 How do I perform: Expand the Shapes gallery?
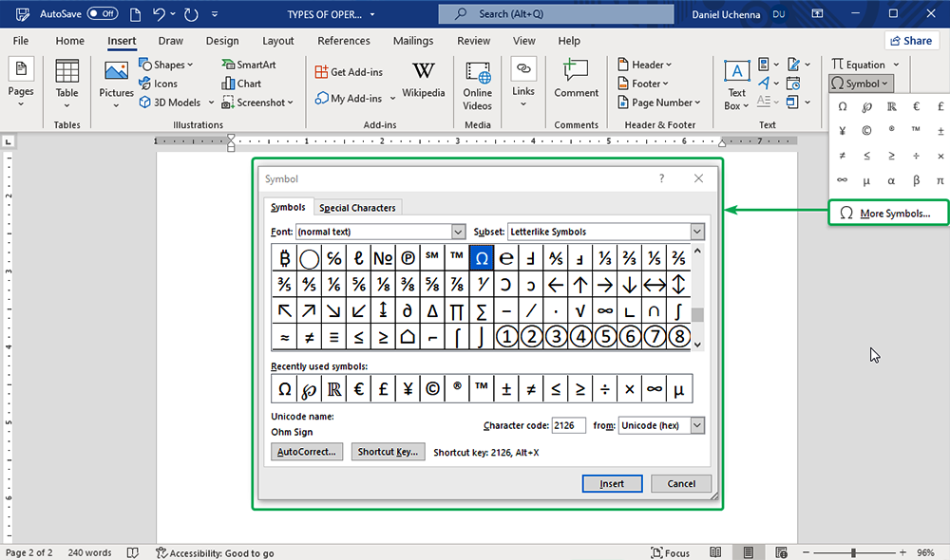click(x=167, y=65)
